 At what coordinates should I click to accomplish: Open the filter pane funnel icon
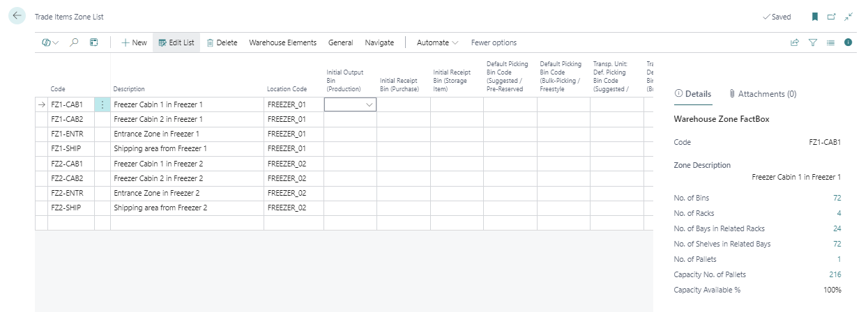pos(812,42)
